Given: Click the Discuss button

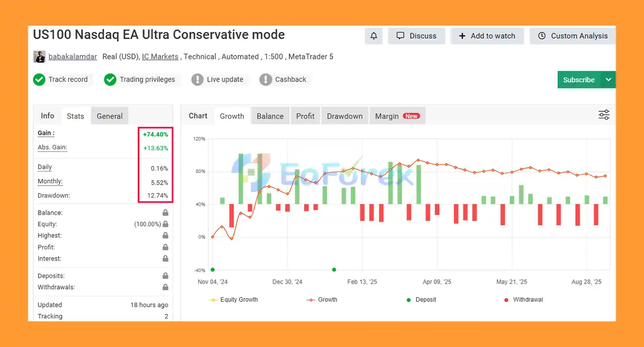Looking at the screenshot, I should 417,36.
